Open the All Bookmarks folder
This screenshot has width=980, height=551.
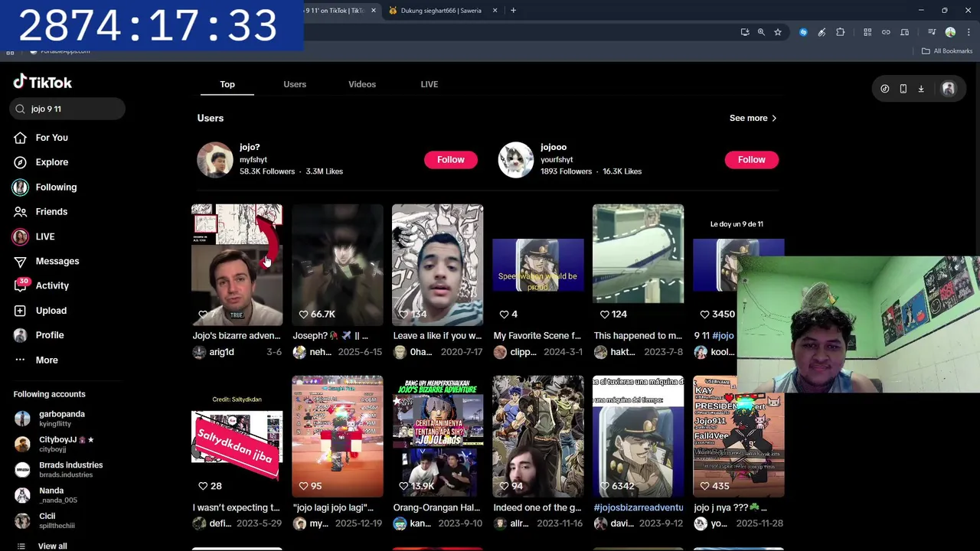tap(947, 51)
